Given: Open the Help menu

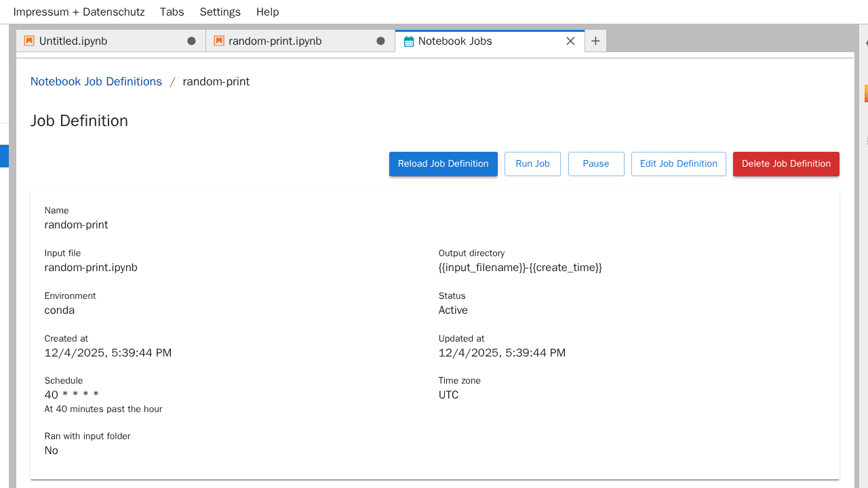Looking at the screenshot, I should (x=267, y=12).
